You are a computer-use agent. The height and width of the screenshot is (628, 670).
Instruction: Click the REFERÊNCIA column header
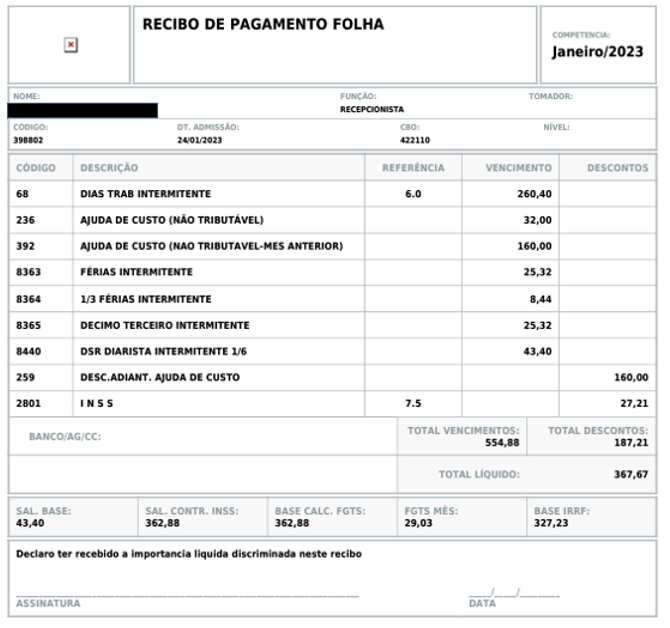pos(413,168)
